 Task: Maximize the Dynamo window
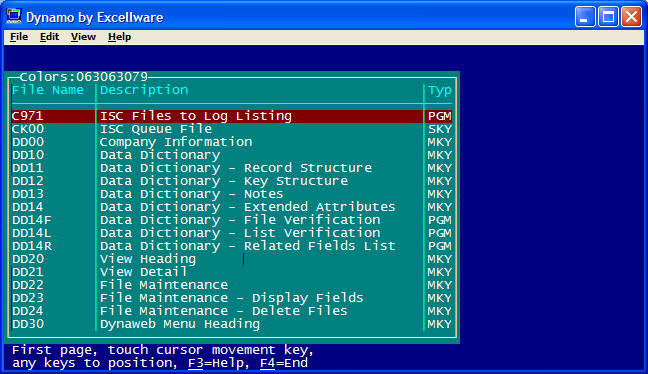608,17
